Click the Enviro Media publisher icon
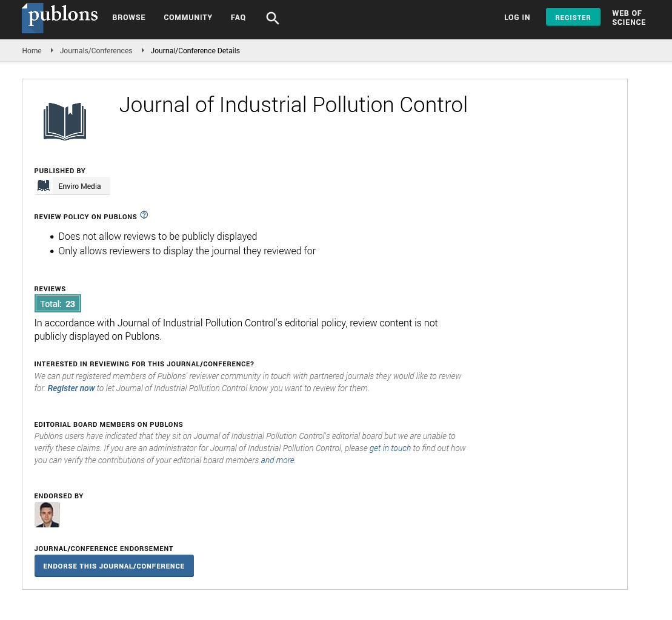 coord(44,186)
